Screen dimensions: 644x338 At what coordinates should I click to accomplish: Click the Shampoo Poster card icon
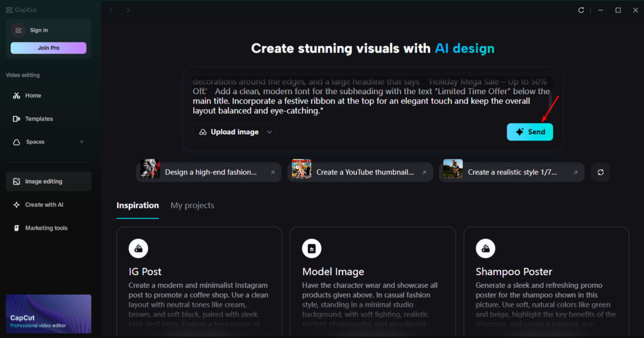[485, 248]
